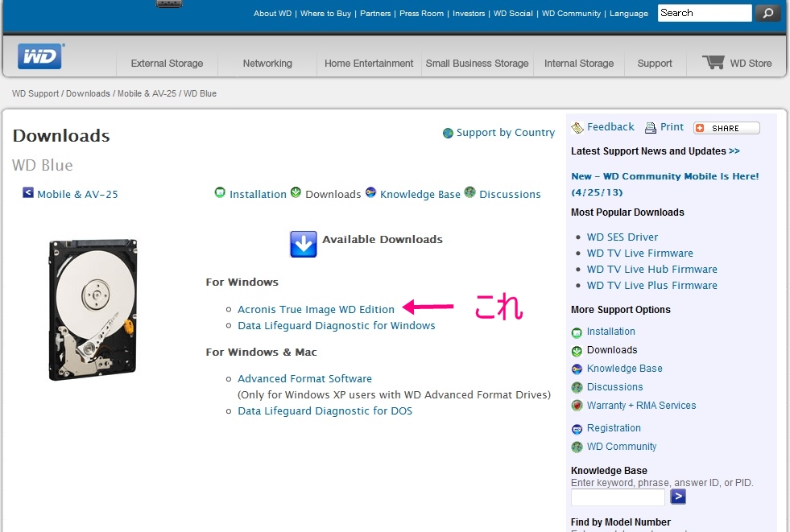Click the Support by Country link text
Image resolution: width=790 pixels, height=532 pixels.
coord(506,133)
